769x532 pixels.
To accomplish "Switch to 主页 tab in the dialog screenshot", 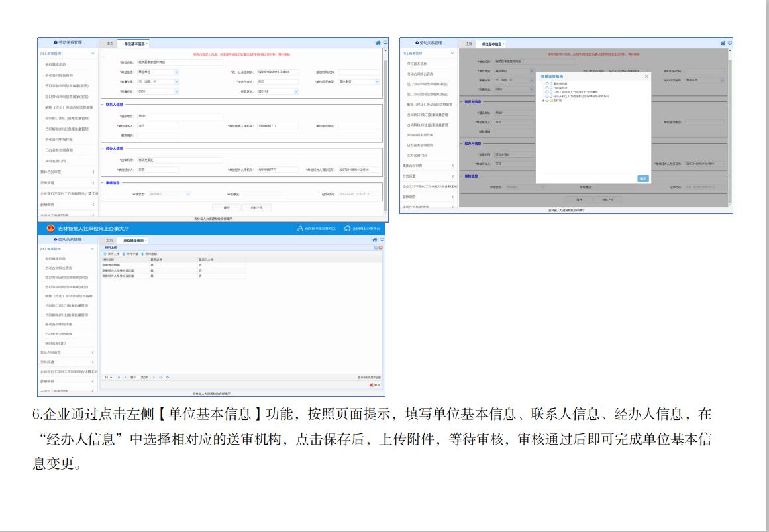I will (x=469, y=44).
